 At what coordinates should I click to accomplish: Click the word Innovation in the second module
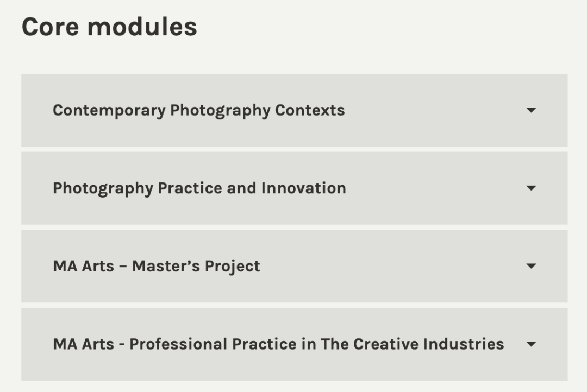(303, 188)
